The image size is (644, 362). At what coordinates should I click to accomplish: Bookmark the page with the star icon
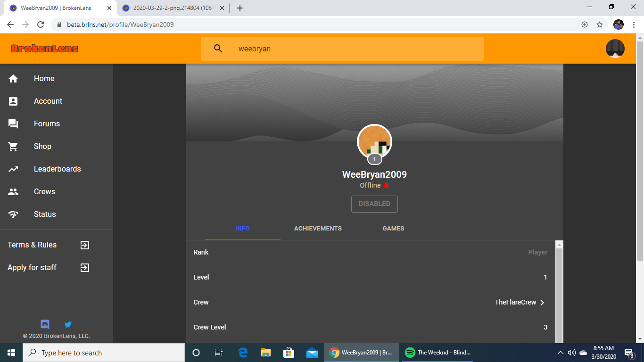click(x=600, y=25)
